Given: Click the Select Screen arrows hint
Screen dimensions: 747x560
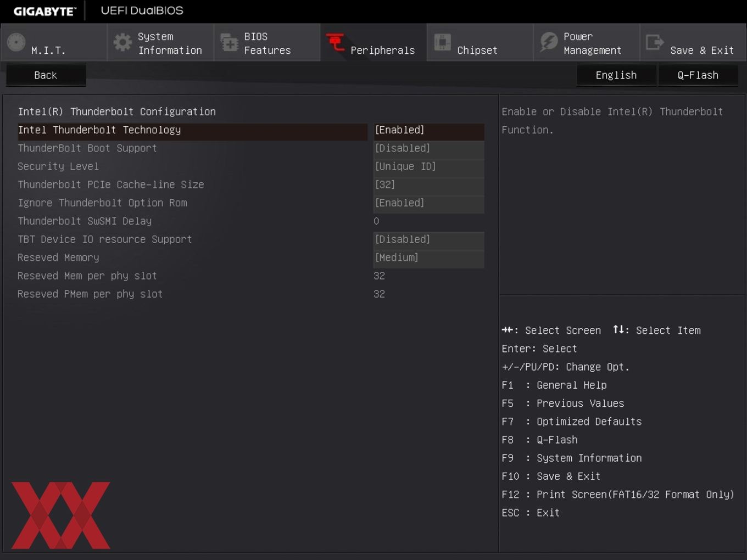Looking at the screenshot, I should point(551,331).
